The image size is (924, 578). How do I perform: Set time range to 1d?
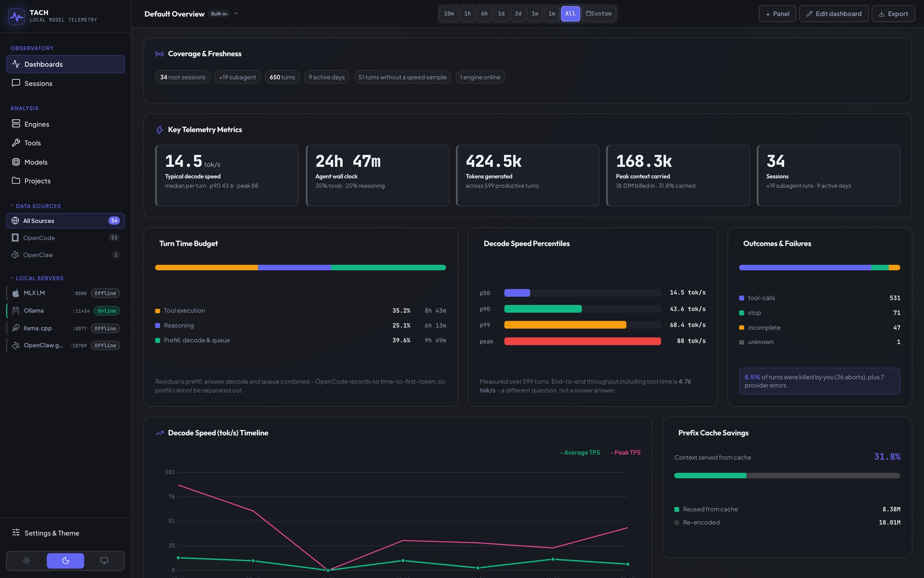501,14
